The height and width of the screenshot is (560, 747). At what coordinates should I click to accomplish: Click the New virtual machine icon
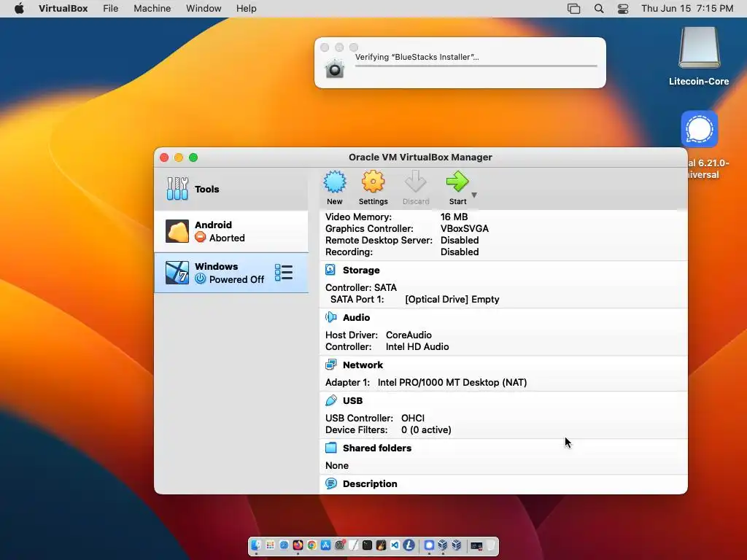pyautogui.click(x=334, y=182)
